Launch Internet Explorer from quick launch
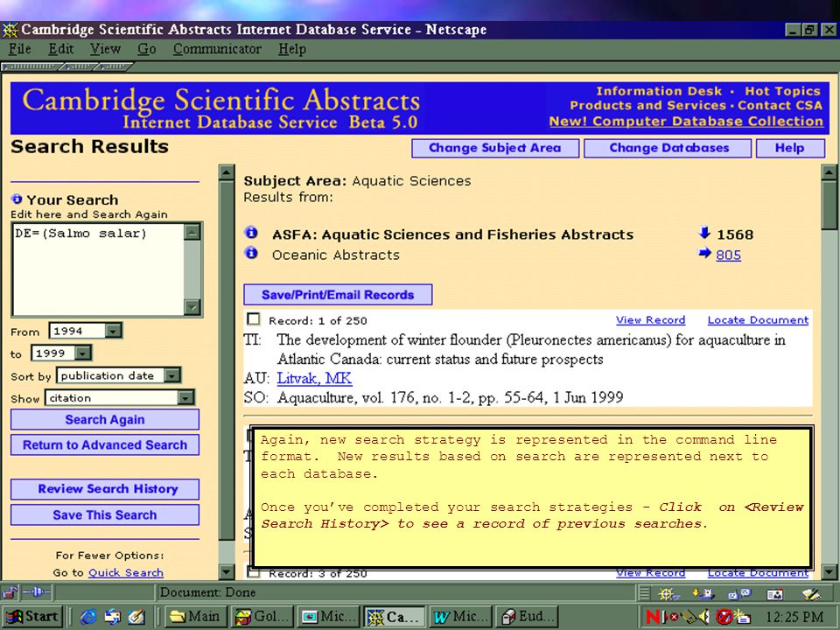 (87, 617)
